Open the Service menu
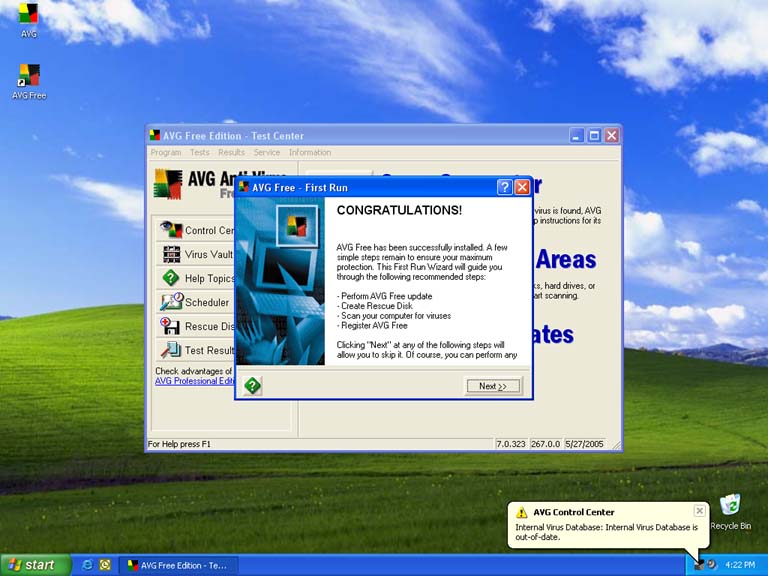 tap(267, 153)
